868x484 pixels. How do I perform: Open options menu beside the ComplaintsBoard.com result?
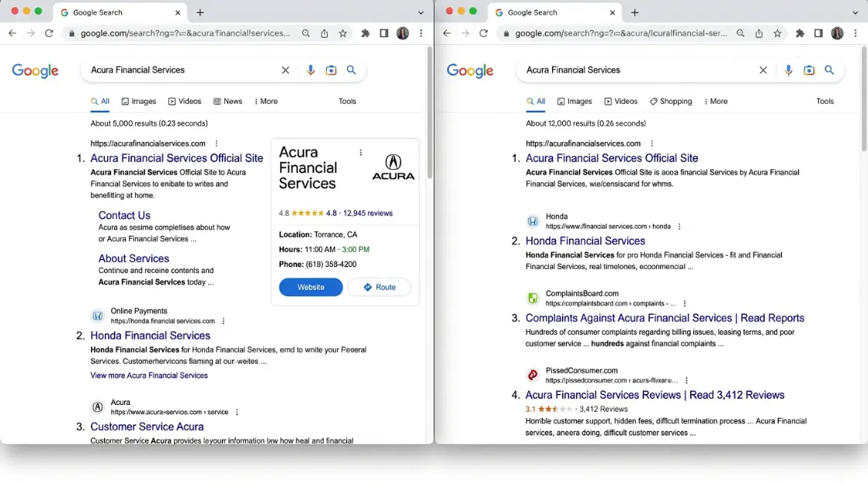click(684, 304)
